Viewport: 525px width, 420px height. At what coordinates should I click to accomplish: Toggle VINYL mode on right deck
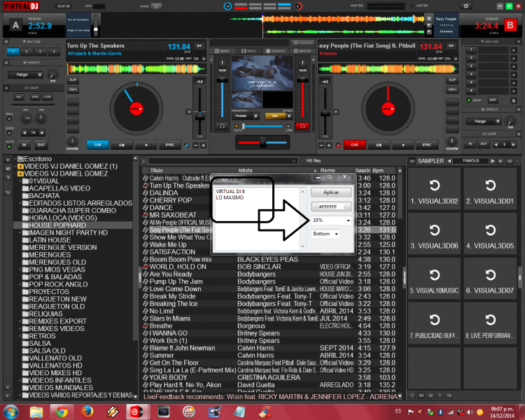pyautogui.click(x=452, y=90)
